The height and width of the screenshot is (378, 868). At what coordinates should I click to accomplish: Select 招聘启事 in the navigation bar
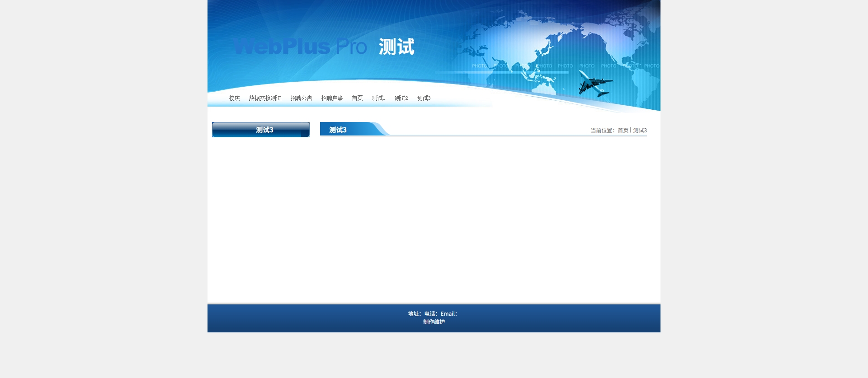(x=332, y=98)
